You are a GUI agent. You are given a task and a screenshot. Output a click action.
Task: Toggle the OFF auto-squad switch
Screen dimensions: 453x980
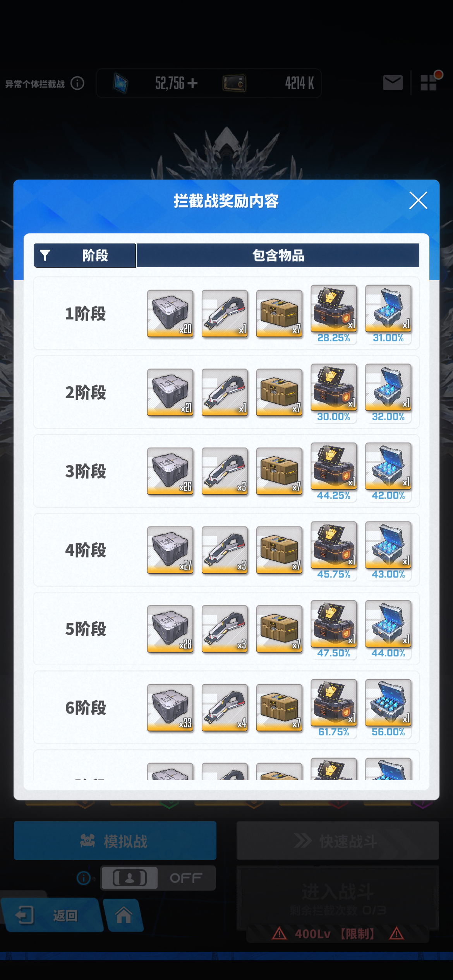click(x=158, y=878)
